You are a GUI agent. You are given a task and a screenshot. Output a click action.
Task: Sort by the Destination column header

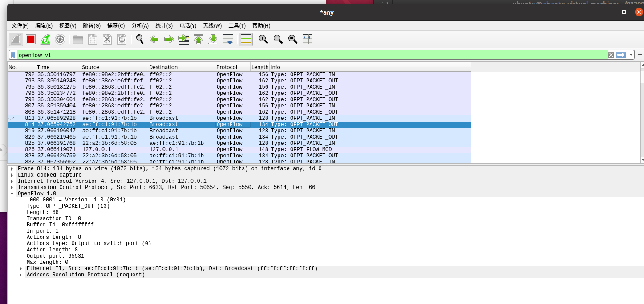click(x=182, y=67)
